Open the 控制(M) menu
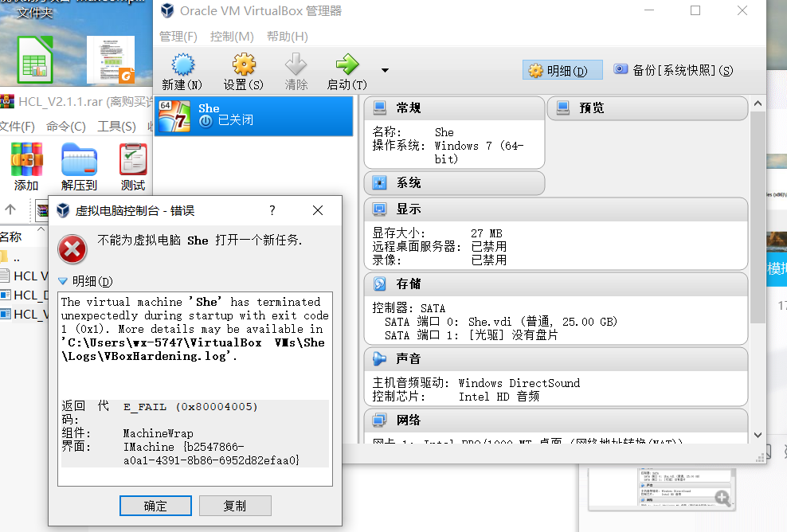Viewport: 787px width, 532px height. coord(232,37)
